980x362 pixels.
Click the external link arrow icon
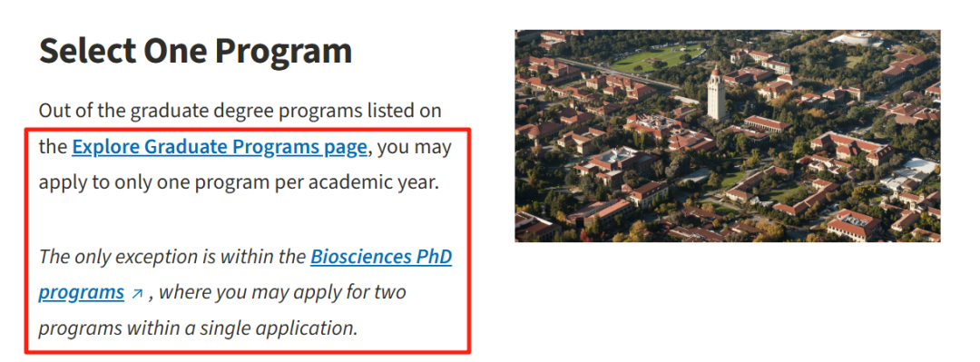[x=137, y=293]
